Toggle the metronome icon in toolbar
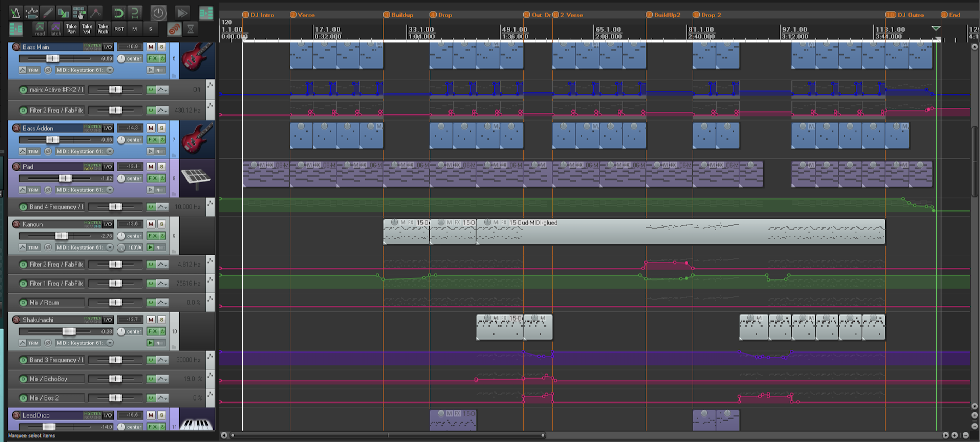Image resolution: width=980 pixels, height=442 pixels. point(15,13)
